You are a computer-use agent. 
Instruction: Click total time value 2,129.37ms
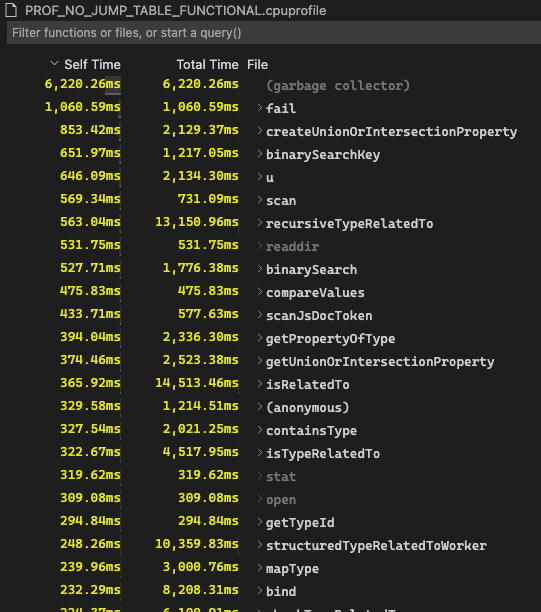pyautogui.click(x=201, y=130)
